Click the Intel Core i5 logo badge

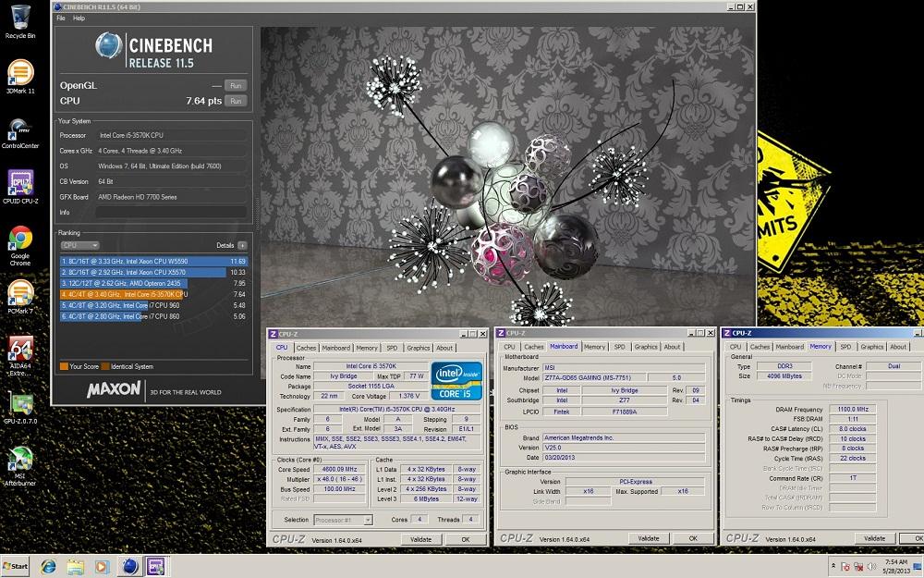click(x=456, y=381)
